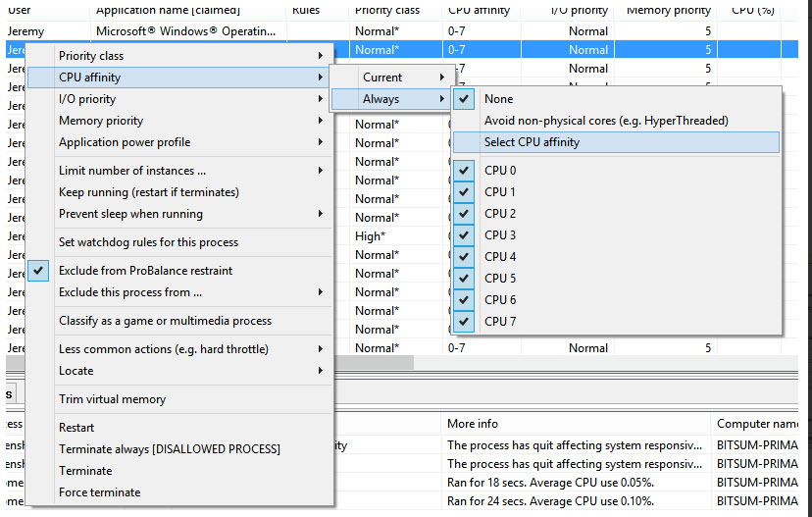Toggle Exclude from ProBalance restraint
The width and height of the screenshot is (812, 517).
point(145,271)
